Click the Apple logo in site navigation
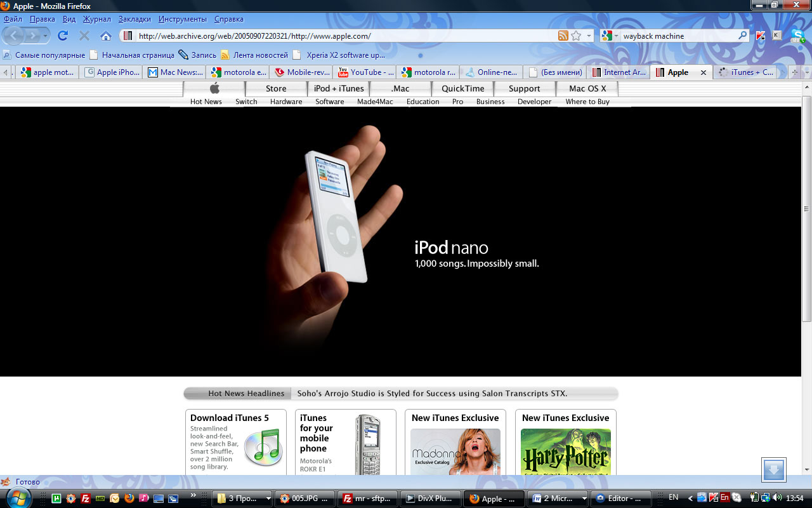The image size is (812, 508). click(x=214, y=88)
